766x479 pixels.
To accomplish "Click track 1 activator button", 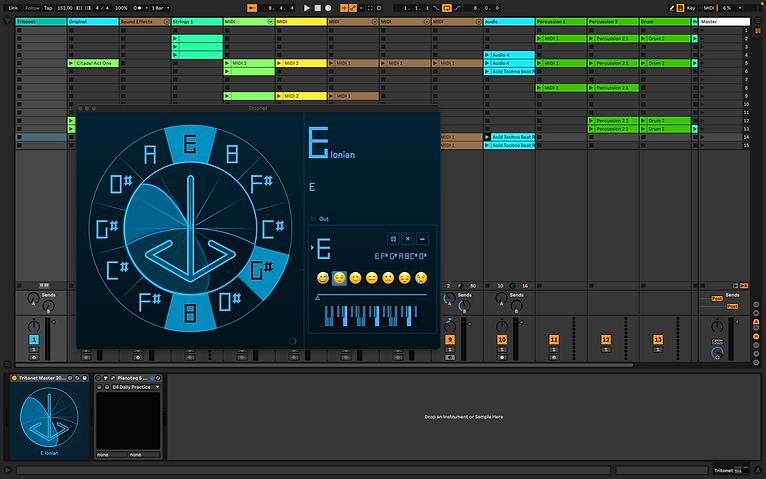I will click(34, 339).
